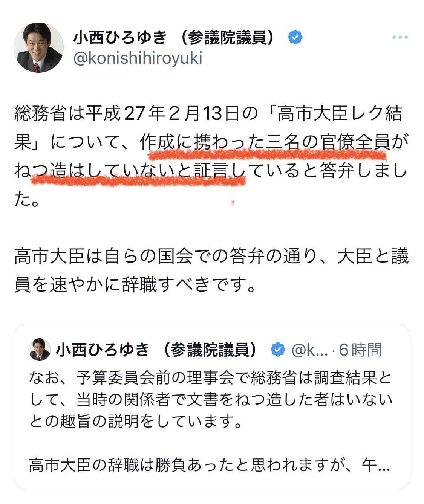Click the truncated @k... handle in the quote
Viewport: 424px width, 504px height.
pyautogui.click(x=309, y=350)
